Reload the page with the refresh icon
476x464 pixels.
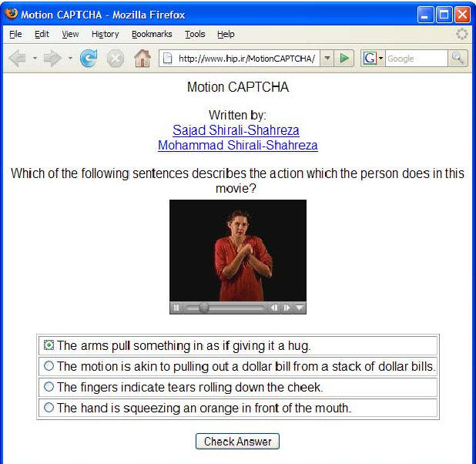[89, 58]
